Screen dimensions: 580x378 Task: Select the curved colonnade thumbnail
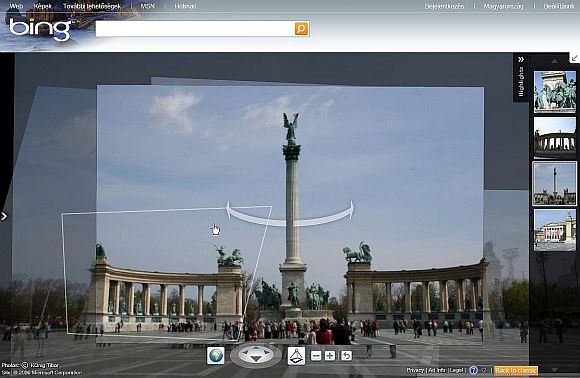[x=555, y=138]
